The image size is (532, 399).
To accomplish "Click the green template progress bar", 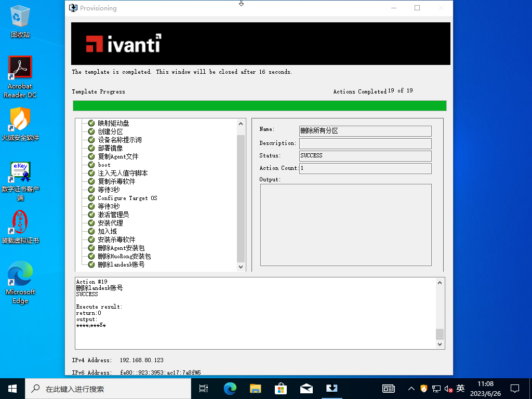I will point(260,105).
